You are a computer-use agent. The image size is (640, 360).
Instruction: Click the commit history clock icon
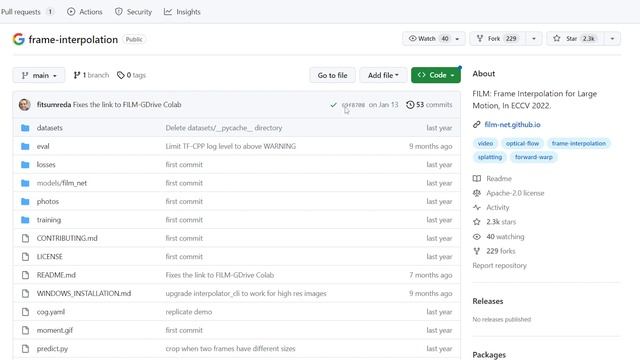(410, 104)
